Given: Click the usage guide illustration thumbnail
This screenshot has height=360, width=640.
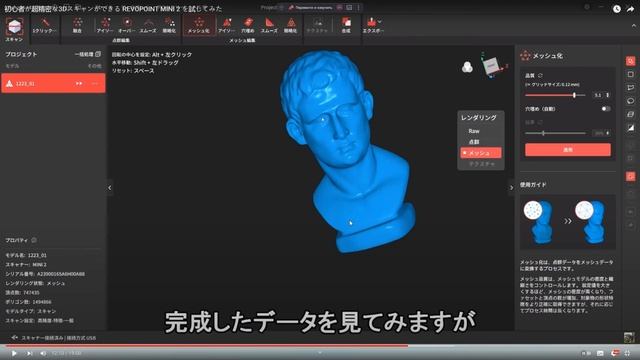Looking at the screenshot, I should click(x=567, y=222).
